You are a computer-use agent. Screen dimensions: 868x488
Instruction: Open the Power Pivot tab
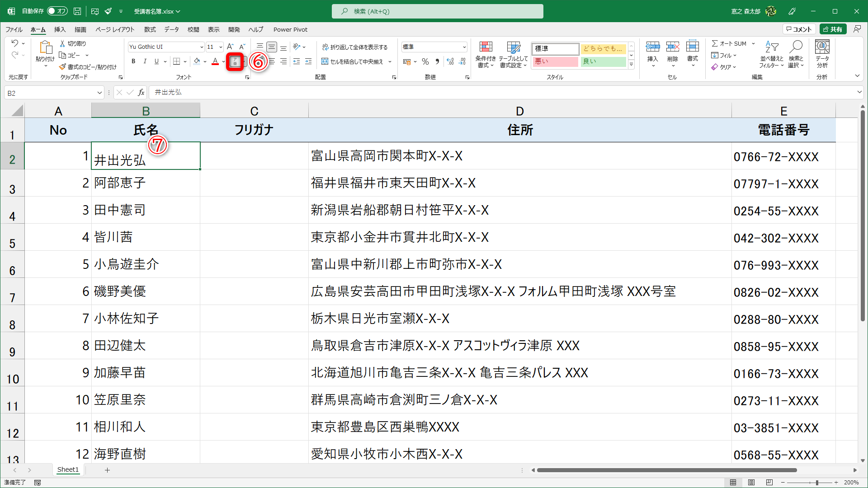pyautogui.click(x=290, y=29)
